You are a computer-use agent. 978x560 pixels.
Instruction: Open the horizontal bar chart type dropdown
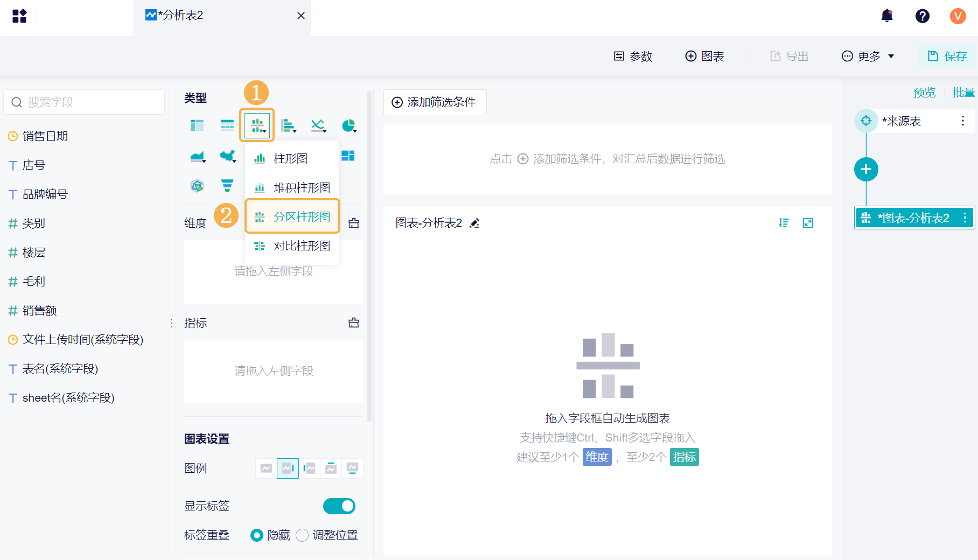(x=288, y=125)
